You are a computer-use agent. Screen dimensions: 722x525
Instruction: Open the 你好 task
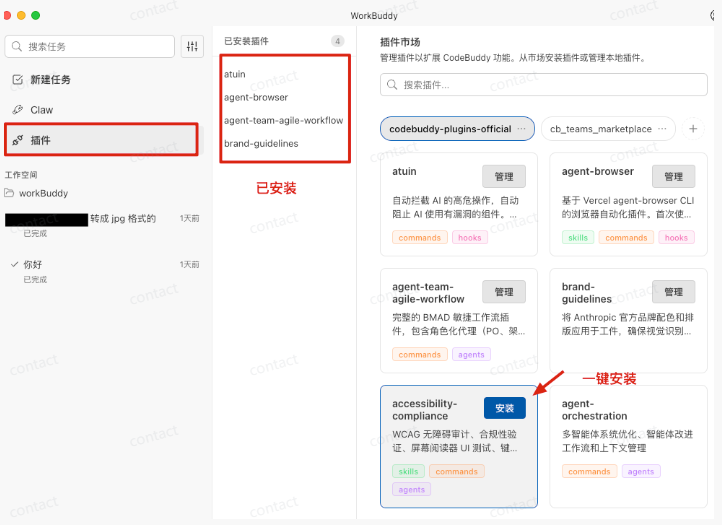102,271
